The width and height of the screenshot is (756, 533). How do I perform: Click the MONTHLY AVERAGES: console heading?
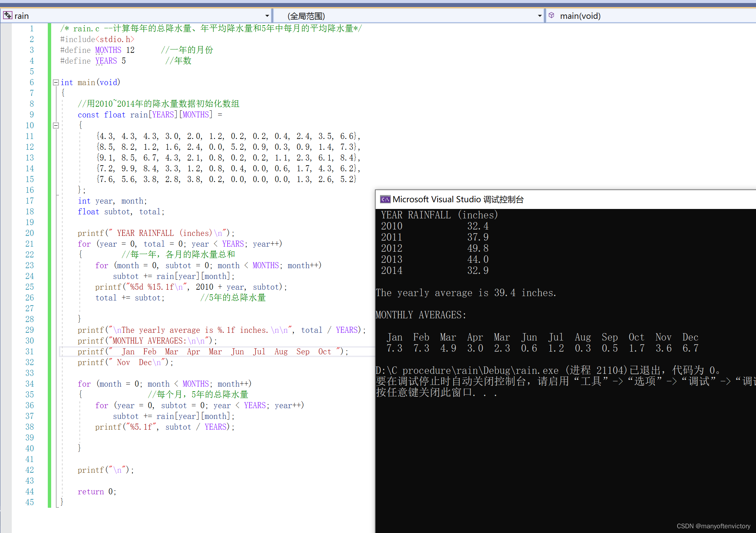point(421,315)
